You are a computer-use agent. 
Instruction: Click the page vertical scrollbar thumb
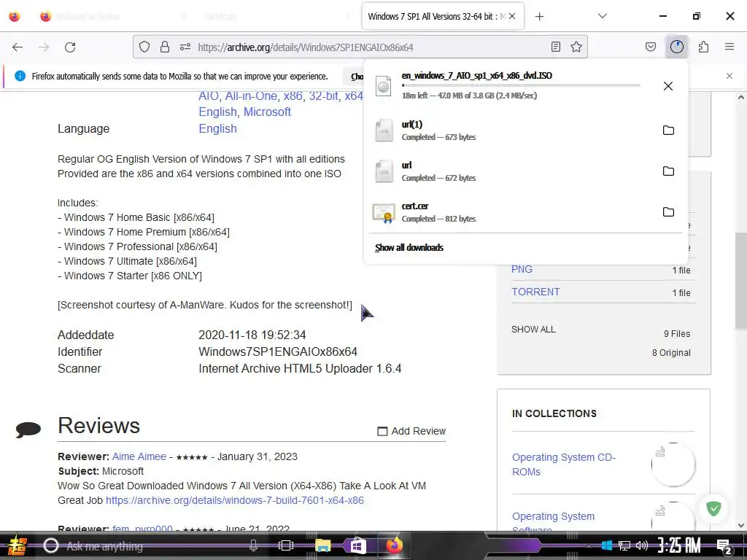coord(741,281)
